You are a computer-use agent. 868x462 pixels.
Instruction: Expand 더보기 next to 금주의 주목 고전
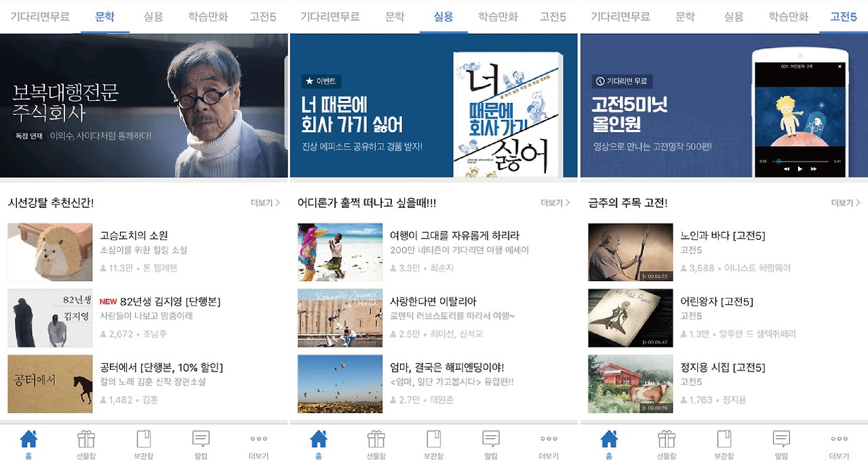[846, 203]
